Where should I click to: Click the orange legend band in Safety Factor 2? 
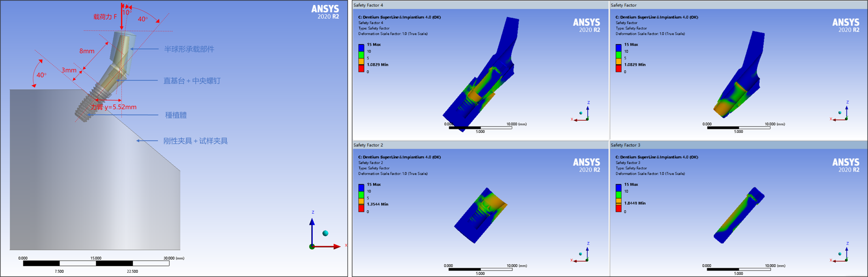click(361, 201)
